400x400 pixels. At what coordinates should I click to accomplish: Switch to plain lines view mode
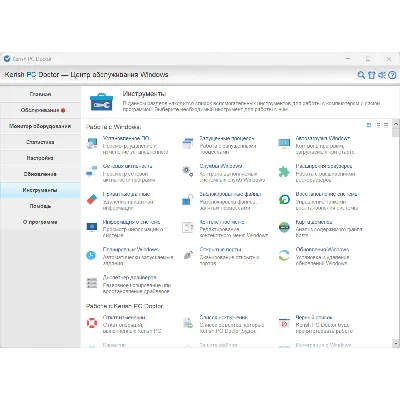click(x=386, y=125)
